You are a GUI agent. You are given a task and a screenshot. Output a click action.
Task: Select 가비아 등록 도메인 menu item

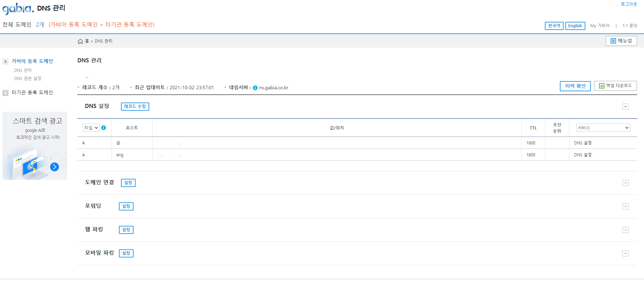click(32, 61)
